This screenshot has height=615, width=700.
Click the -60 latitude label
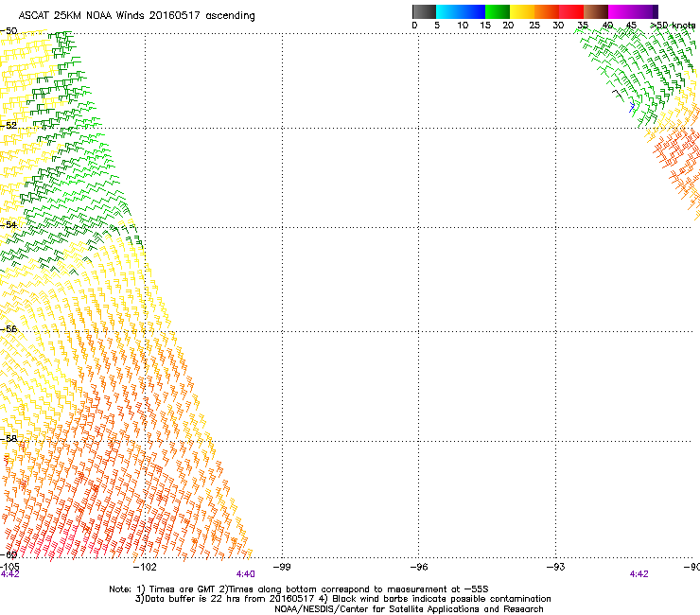tap(9, 554)
